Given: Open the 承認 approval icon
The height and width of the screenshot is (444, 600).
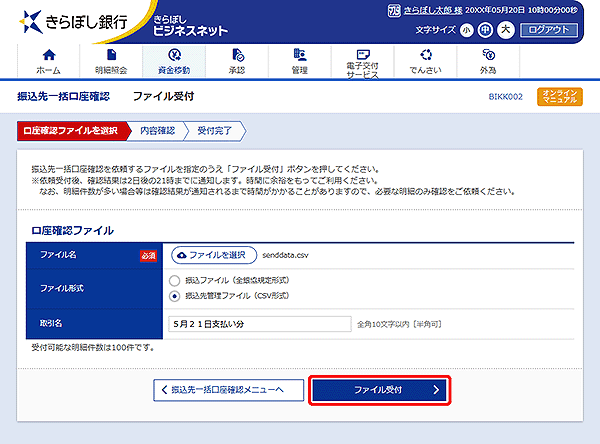Looking at the screenshot, I should pyautogui.click(x=237, y=55).
